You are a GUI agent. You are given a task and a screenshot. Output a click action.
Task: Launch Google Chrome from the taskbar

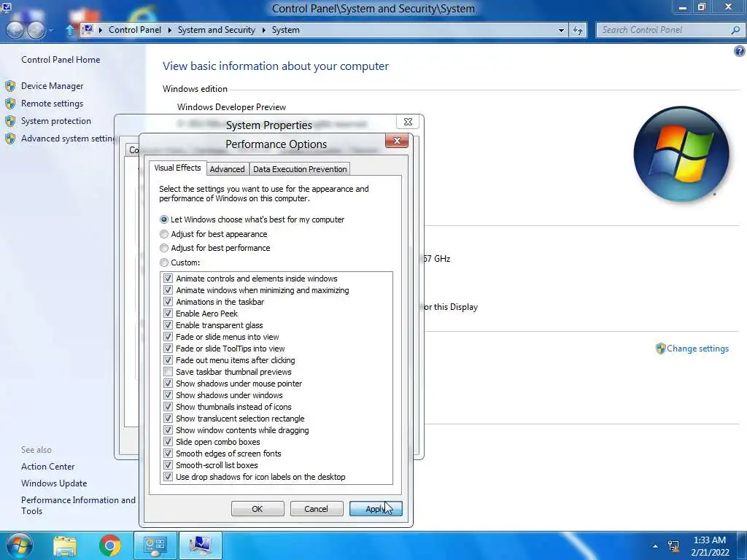(110, 545)
